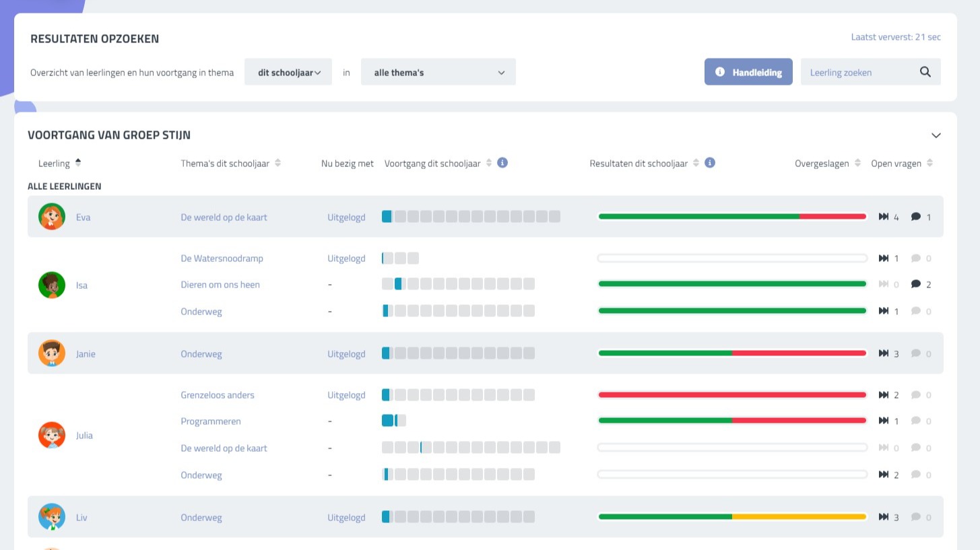Viewport: 980px width, 550px height.
Task: Click info icon next to Resultaten dit schooljaar
Action: coord(709,163)
